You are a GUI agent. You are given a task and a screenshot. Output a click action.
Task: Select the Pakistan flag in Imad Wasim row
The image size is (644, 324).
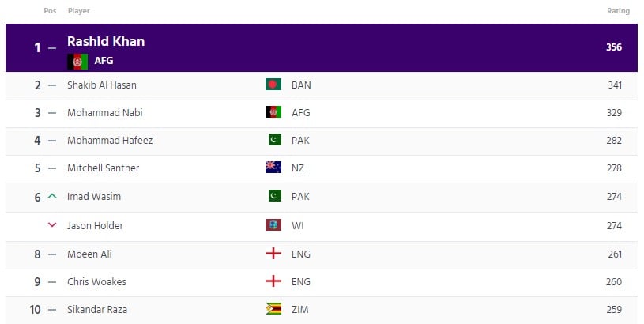275,196
